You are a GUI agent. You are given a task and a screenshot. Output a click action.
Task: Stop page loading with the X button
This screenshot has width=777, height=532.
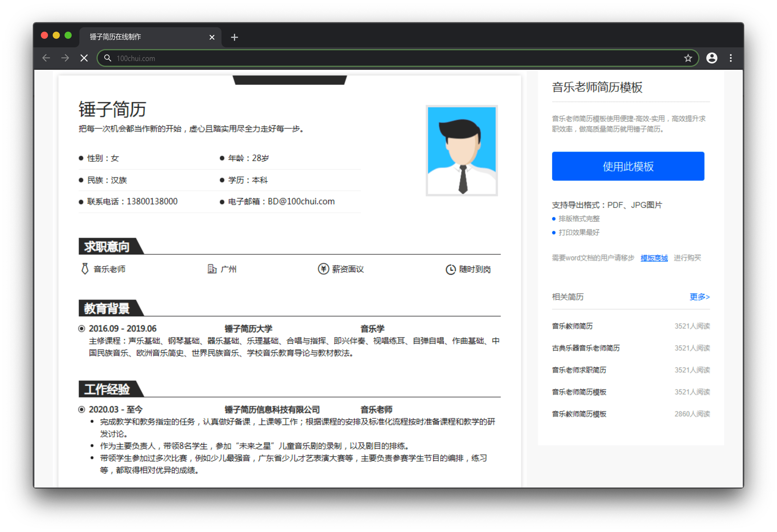(x=84, y=58)
